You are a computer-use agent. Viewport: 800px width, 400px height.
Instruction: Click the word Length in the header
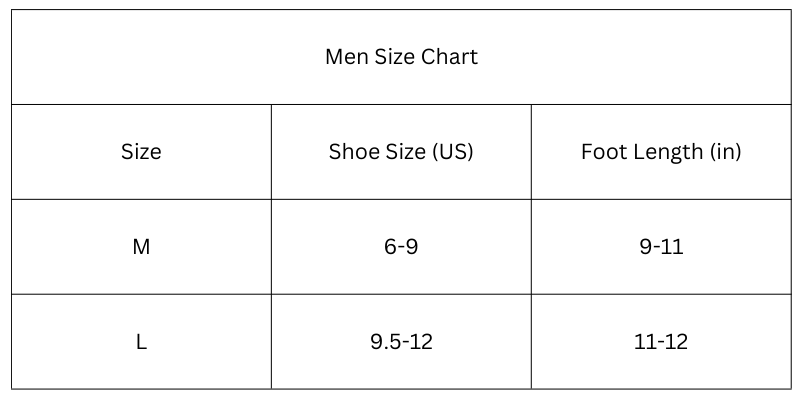coord(666,153)
